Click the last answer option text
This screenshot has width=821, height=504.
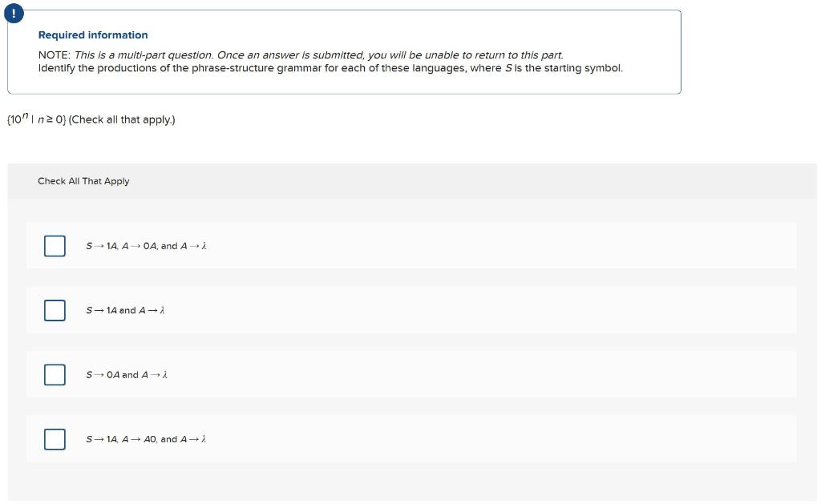pyautogui.click(x=147, y=439)
